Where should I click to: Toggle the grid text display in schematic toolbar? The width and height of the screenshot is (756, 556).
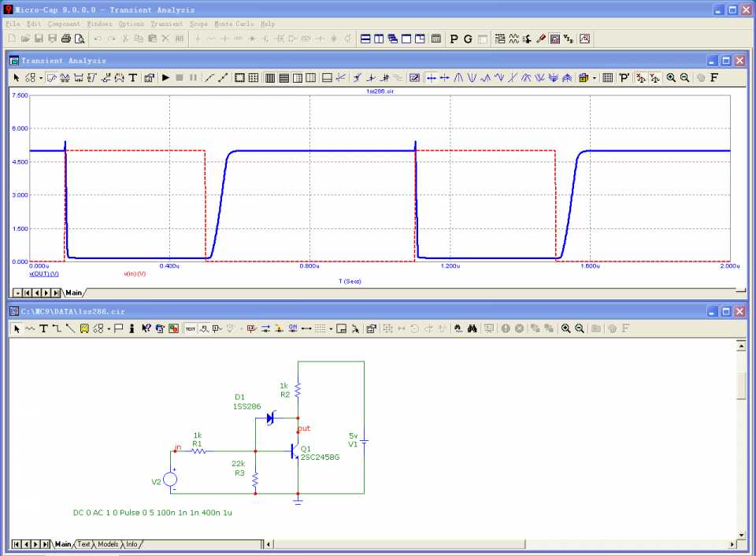191,328
